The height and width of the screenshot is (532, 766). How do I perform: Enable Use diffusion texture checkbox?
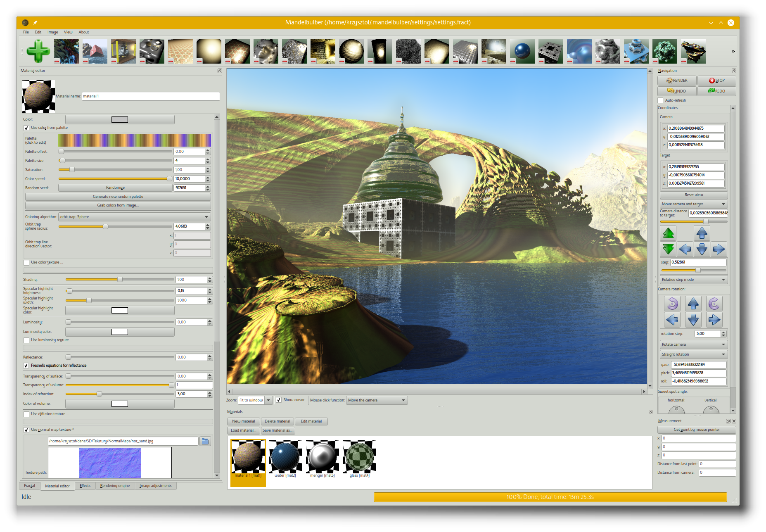[x=26, y=414]
